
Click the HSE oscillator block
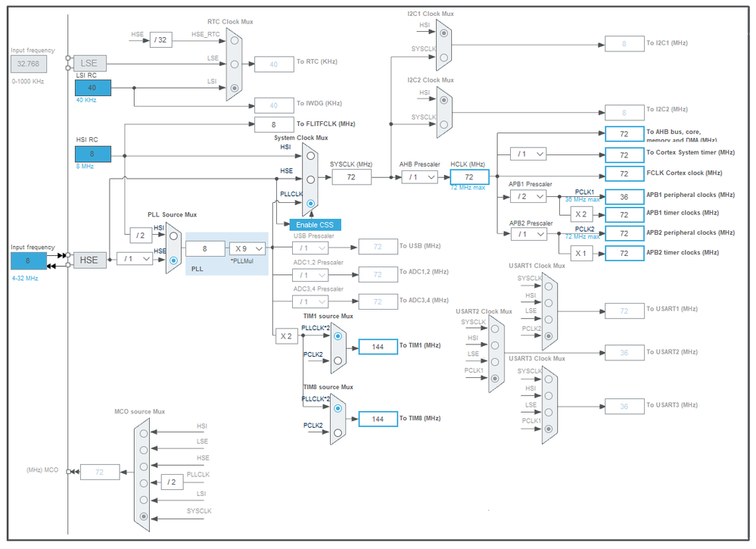89,260
